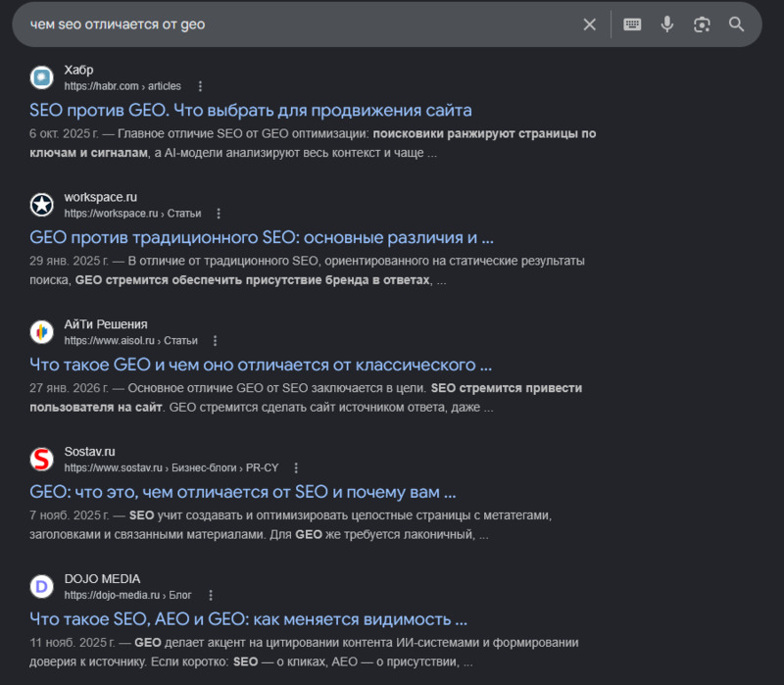784x685 pixels.
Task: Open the АйТи Решения favicon
Action: tap(42, 332)
